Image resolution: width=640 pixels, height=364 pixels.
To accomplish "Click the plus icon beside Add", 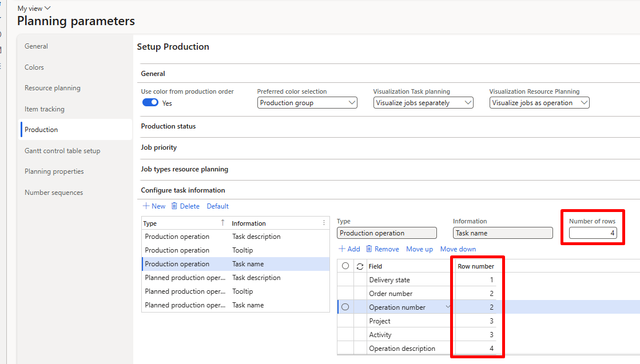I will pos(342,249).
